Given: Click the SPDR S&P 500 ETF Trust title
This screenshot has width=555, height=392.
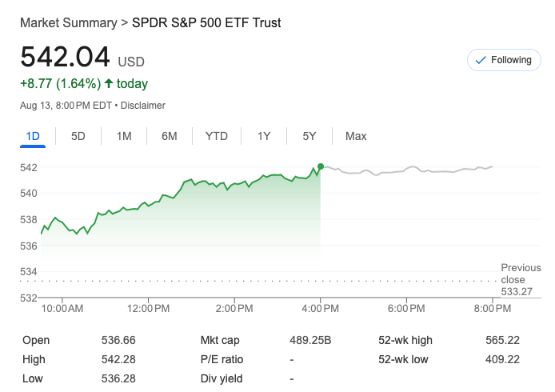Looking at the screenshot, I should 206,22.
